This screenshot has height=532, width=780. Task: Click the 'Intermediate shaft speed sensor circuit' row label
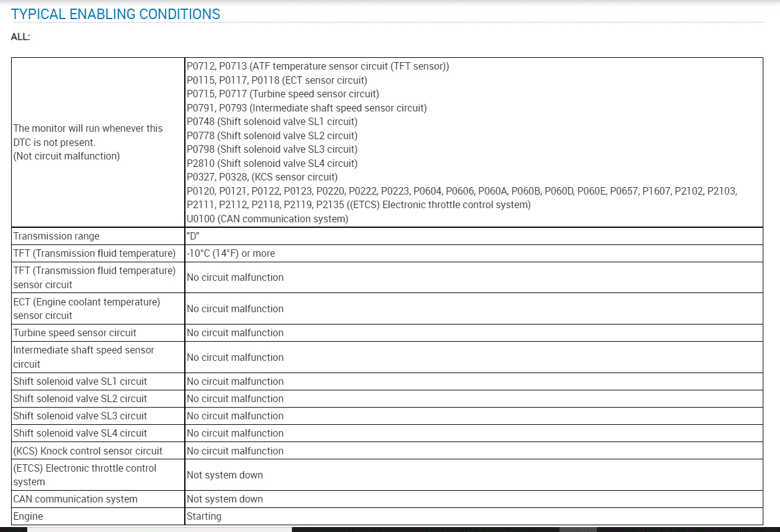[x=84, y=357]
